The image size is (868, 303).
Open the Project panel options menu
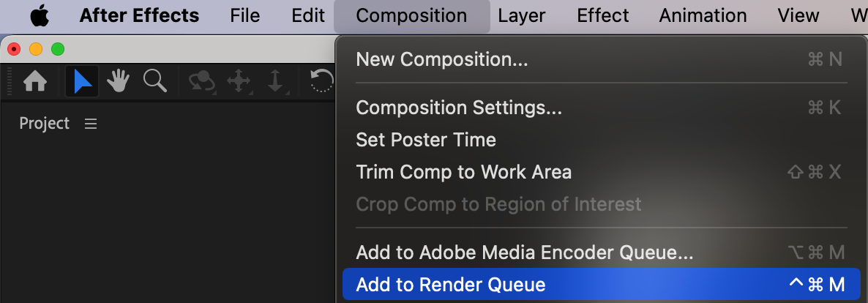(x=91, y=124)
